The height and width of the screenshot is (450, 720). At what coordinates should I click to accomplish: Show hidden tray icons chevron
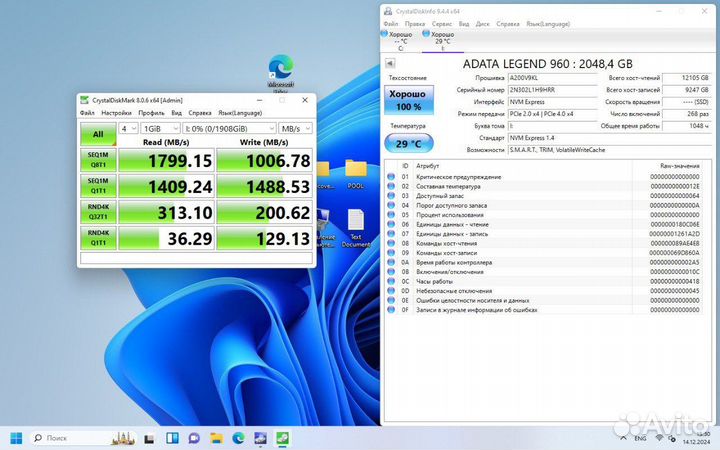tap(623, 438)
